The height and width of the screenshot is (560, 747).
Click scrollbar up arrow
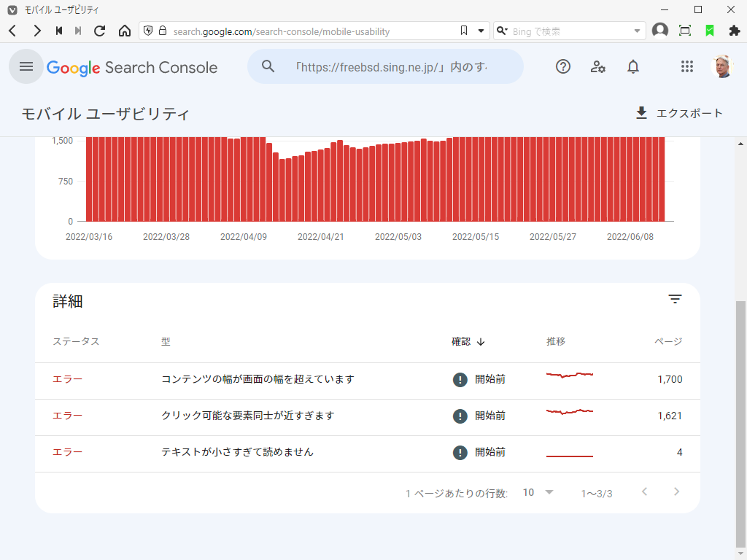pyautogui.click(x=740, y=144)
